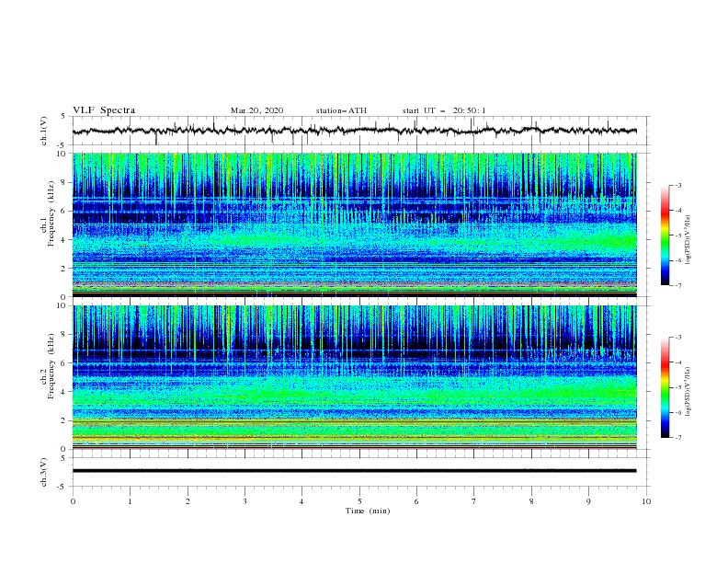The width and height of the screenshot is (728, 563).
Task: Click the ch.2 spectrogram panel
Action: coord(354,377)
